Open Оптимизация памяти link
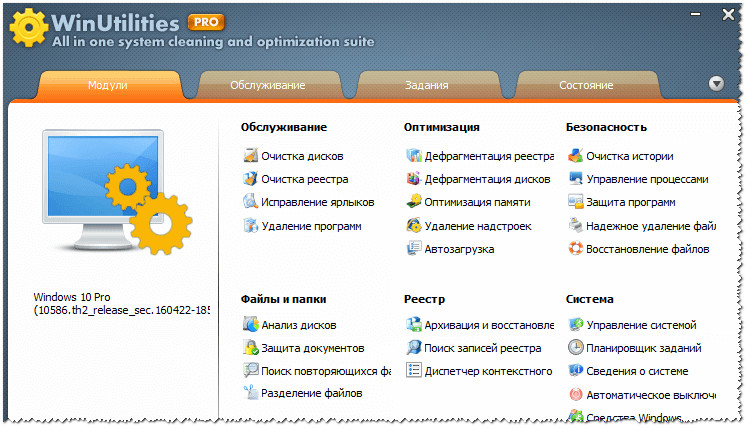Image resolution: width=752 pixels, height=432 pixels. coord(477,202)
